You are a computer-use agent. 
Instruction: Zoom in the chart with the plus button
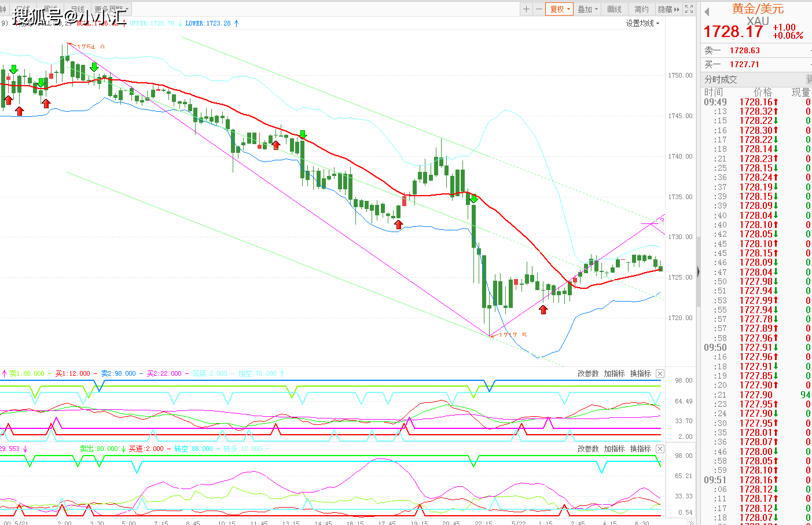(x=526, y=9)
